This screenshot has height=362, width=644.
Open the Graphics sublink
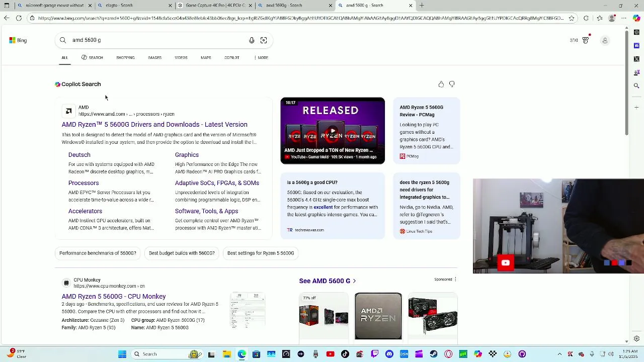(x=187, y=155)
